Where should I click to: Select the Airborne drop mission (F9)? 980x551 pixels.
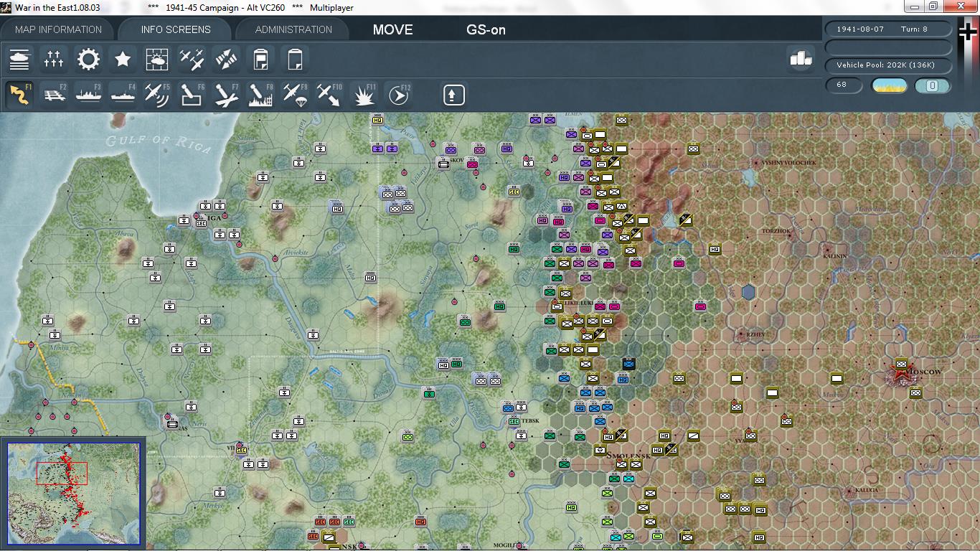(294, 94)
